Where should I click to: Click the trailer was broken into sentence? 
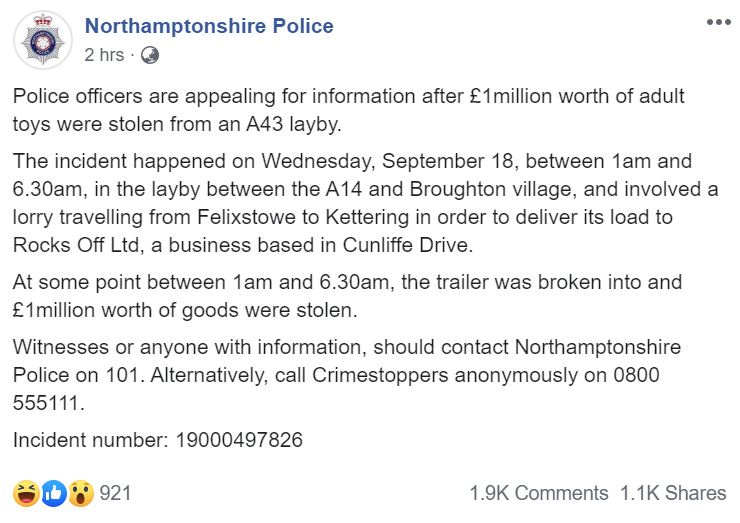tap(347, 296)
